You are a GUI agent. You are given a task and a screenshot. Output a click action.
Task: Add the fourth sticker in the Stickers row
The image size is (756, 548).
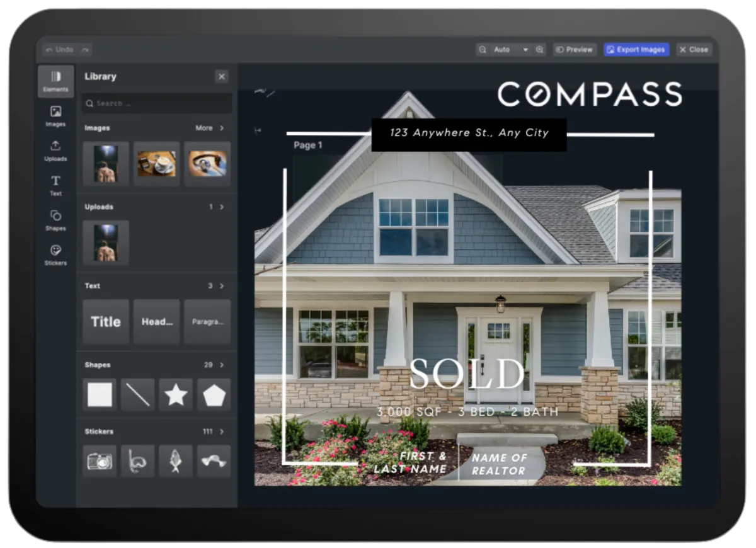click(214, 462)
